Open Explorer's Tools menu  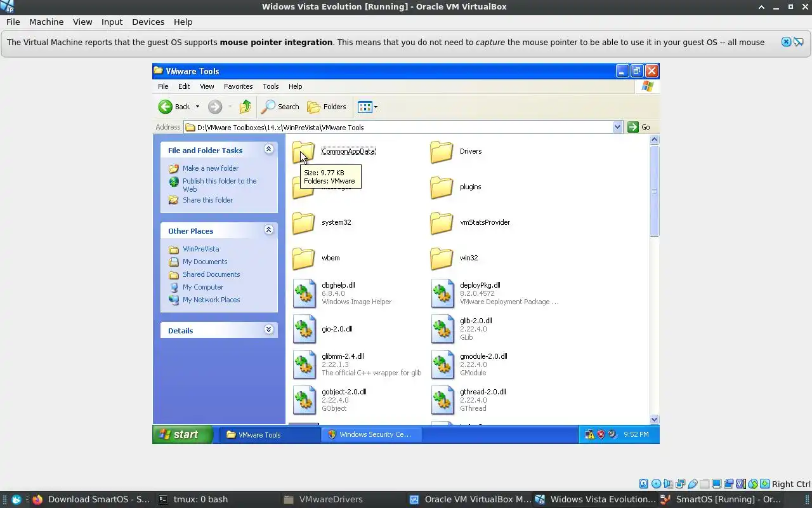271,86
